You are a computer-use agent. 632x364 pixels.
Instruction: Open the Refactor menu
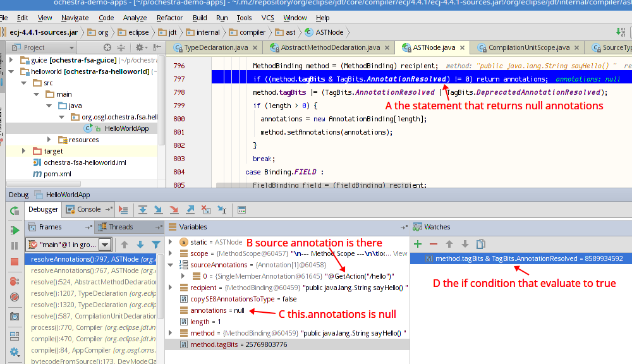pyautogui.click(x=169, y=18)
